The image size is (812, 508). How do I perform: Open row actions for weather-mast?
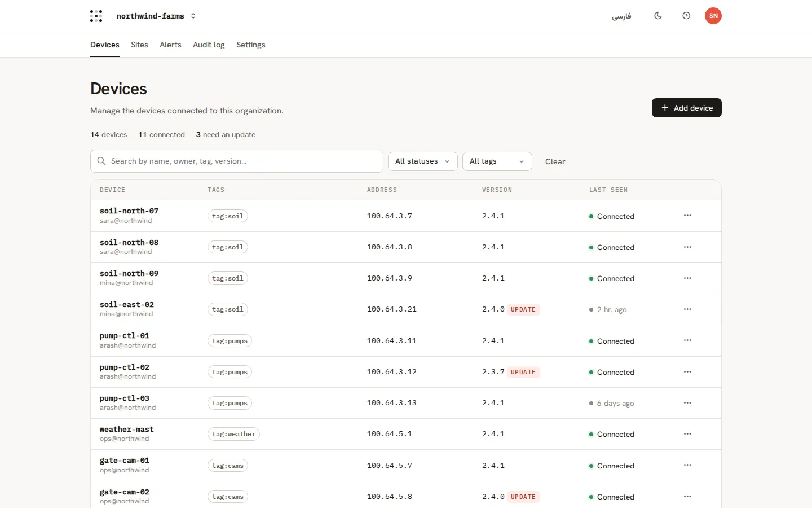click(687, 434)
